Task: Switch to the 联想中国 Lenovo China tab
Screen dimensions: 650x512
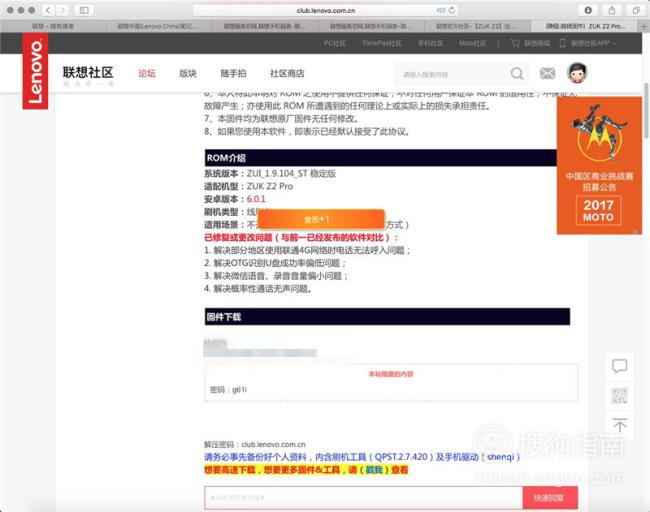Action: click(x=159, y=26)
